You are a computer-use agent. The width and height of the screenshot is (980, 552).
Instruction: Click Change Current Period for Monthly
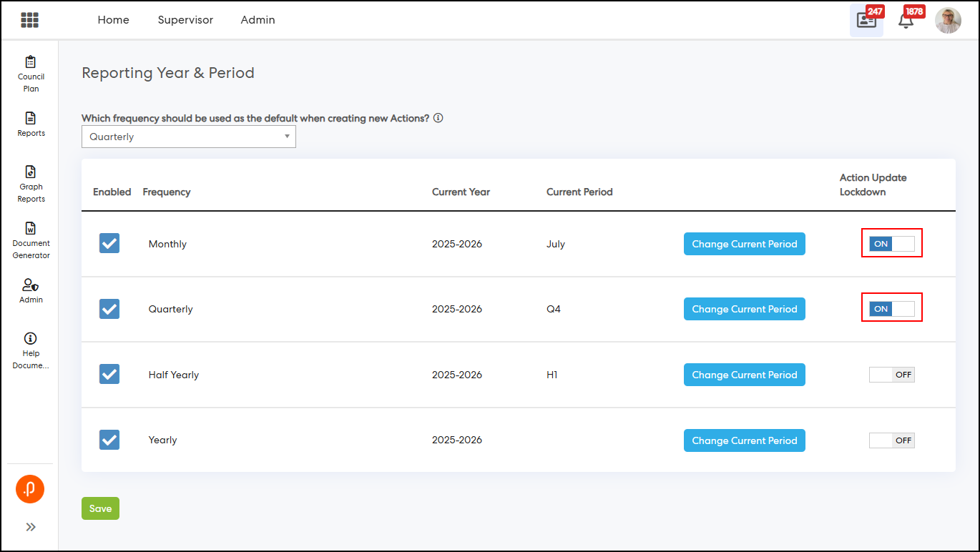(744, 244)
